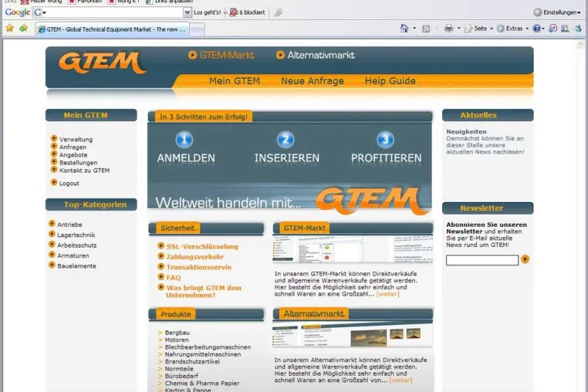588x392 pixels.
Task: Open Mein GTEM in navigation bar
Action: click(235, 81)
